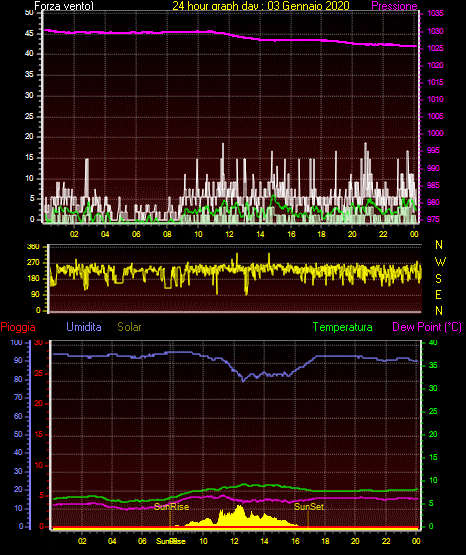Click the '24 hour graph day : 03 Gennaio 2020' title
Screen dimensions: 466x555
pyautogui.click(x=261, y=6)
